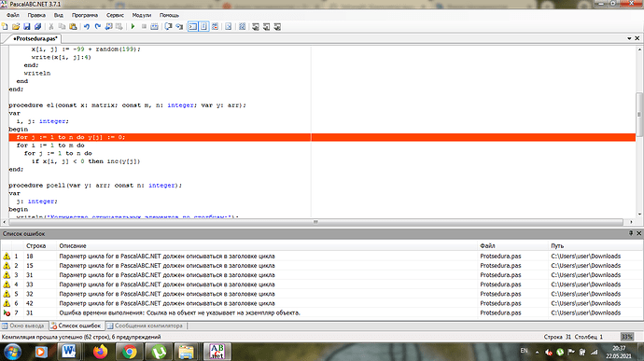The width and height of the screenshot is (644, 361).
Task: Click the Save All toolbar icon
Action: pos(37,27)
